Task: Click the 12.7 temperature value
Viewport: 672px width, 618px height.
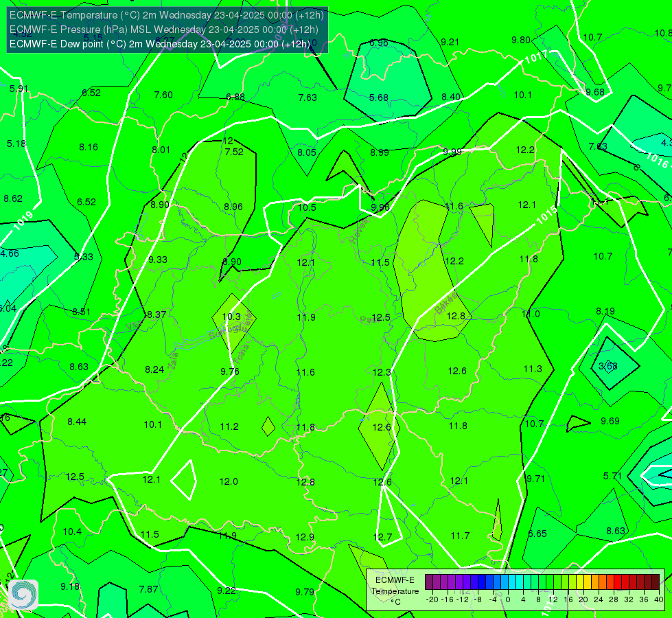Action: (x=383, y=537)
